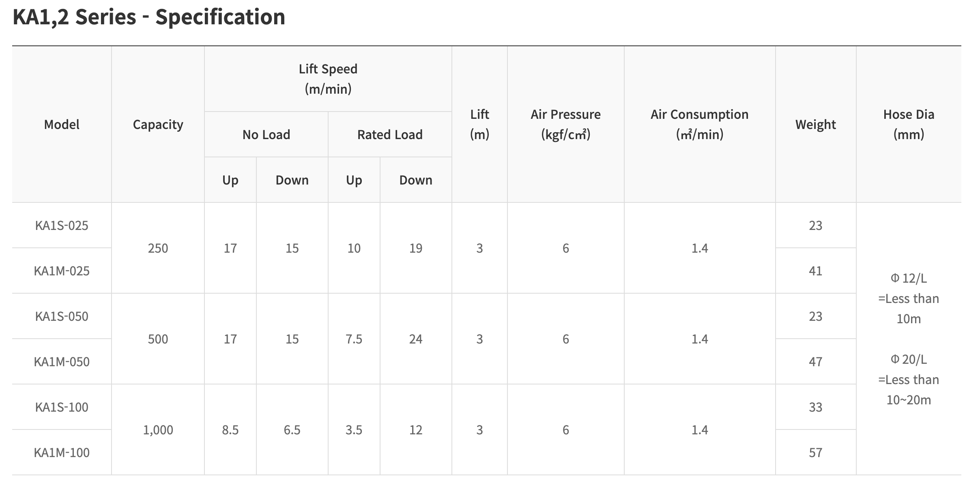
Task: Select the Rated Load subheader
Action: click(x=390, y=135)
